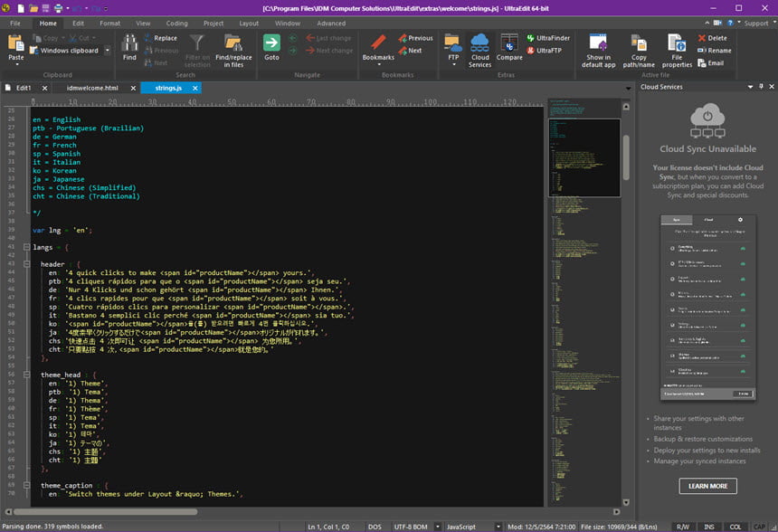
Task: Launch the Compare tool
Action: (x=509, y=47)
